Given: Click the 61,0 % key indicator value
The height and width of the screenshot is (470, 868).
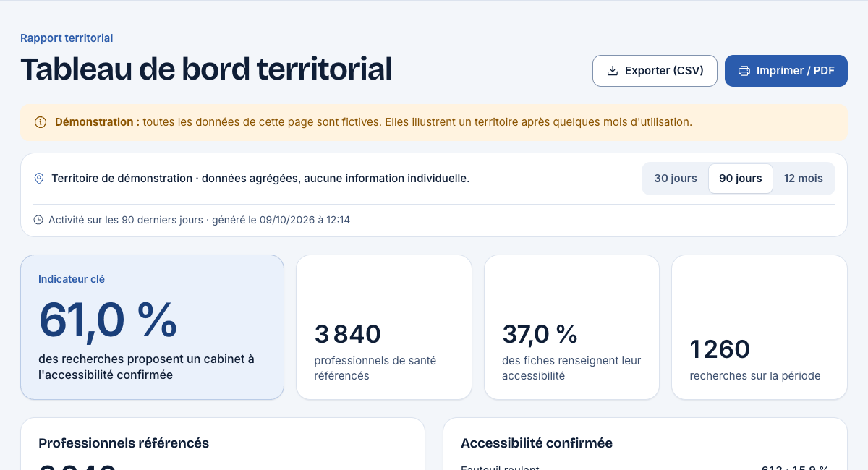Looking at the screenshot, I should tap(108, 319).
